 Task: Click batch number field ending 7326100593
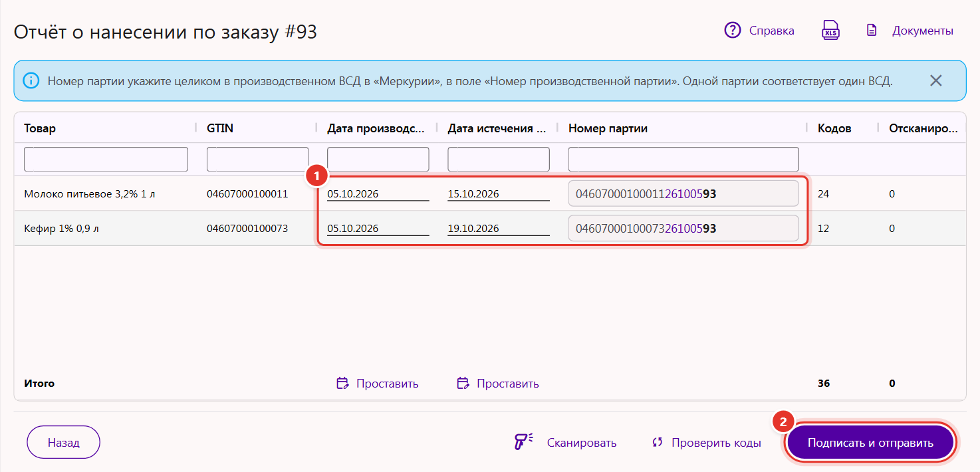pyautogui.click(x=683, y=229)
